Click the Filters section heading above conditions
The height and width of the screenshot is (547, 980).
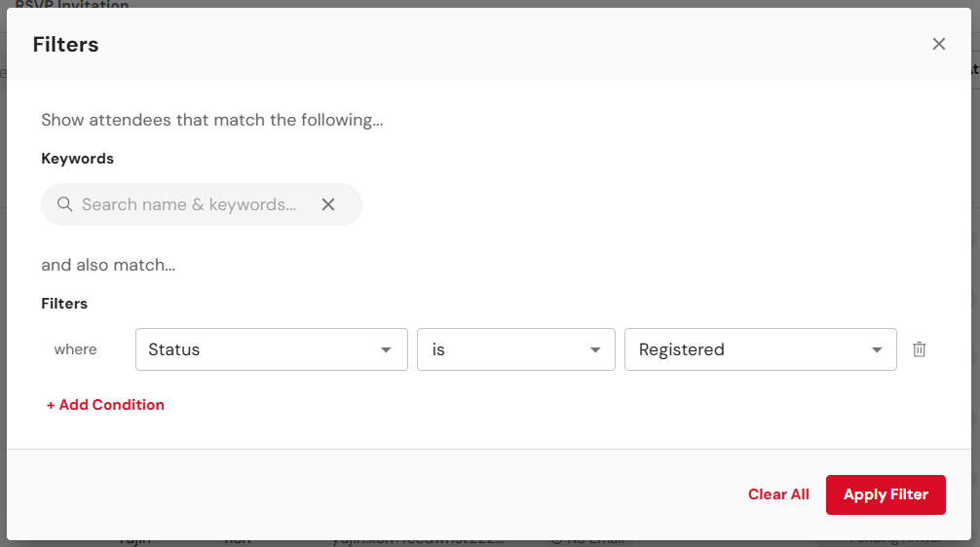64,304
